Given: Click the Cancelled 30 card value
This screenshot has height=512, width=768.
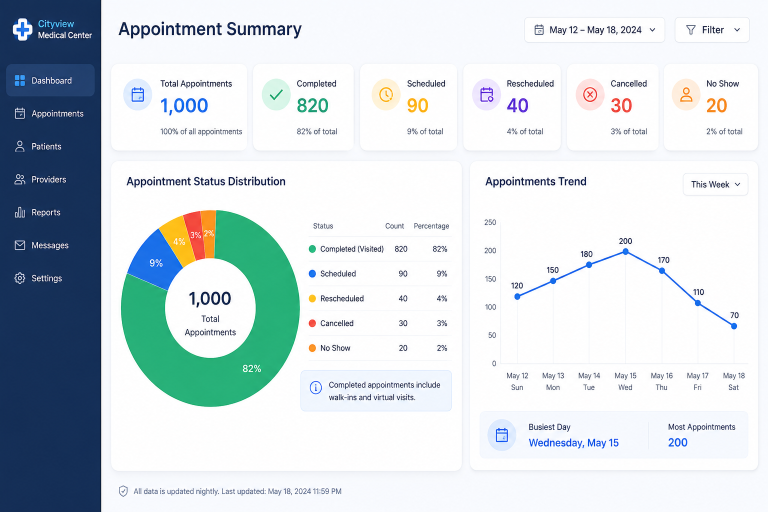Looking at the screenshot, I should click(x=621, y=106).
